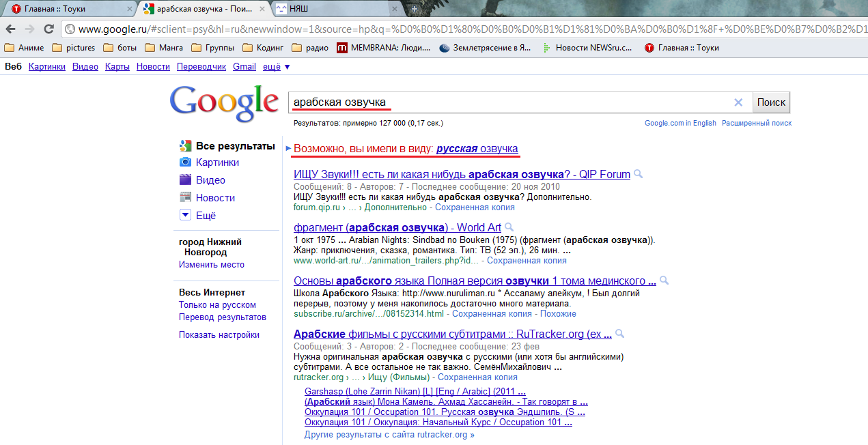Image resolution: width=868 pixels, height=445 pixels.
Task: Open the MEMBRANA bookmark
Action: click(384, 48)
